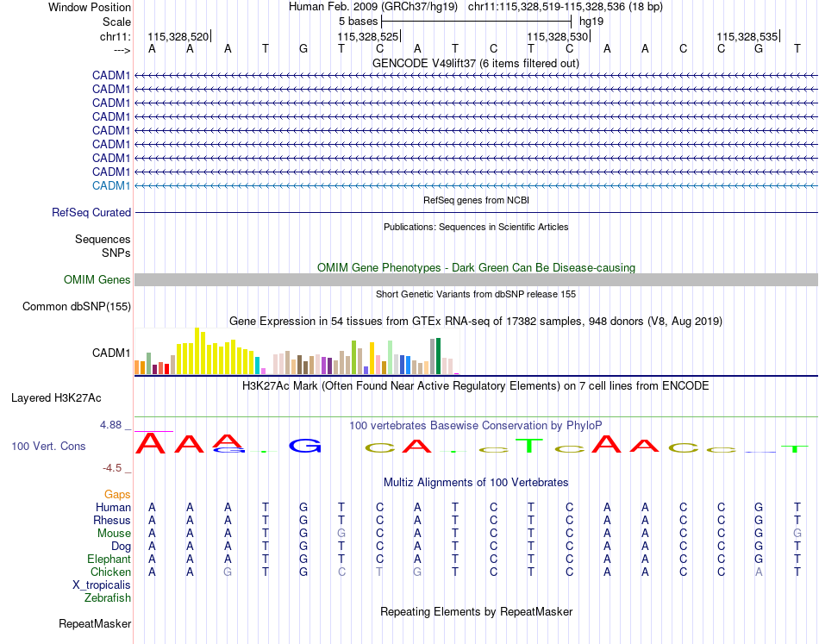The image size is (819, 644).
Task: Click the 'SNPs' track label
Action: pyautogui.click(x=116, y=253)
